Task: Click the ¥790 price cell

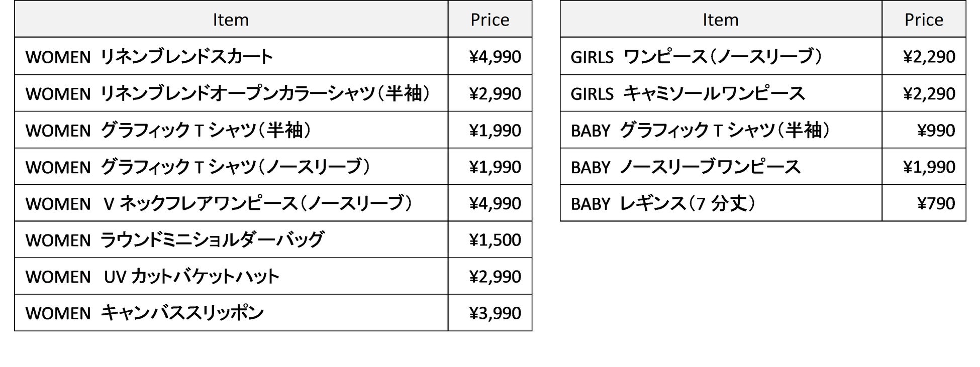Action: [935, 203]
